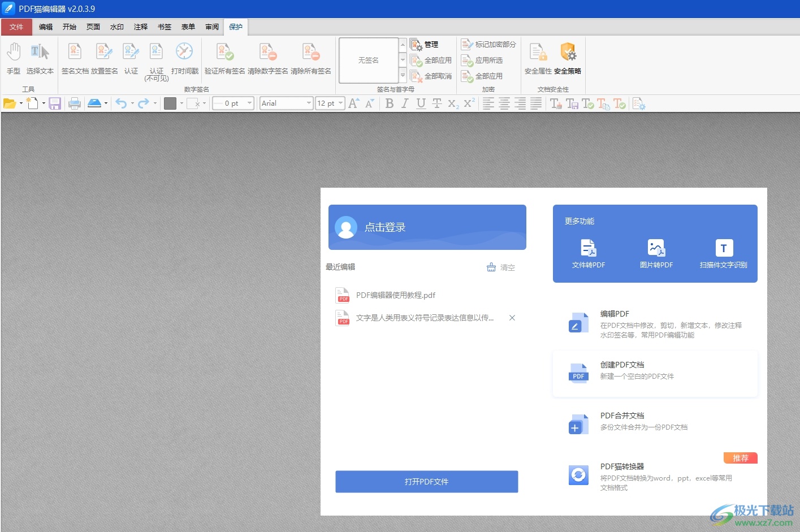Expand the open folder dropdown arrow

(21, 103)
